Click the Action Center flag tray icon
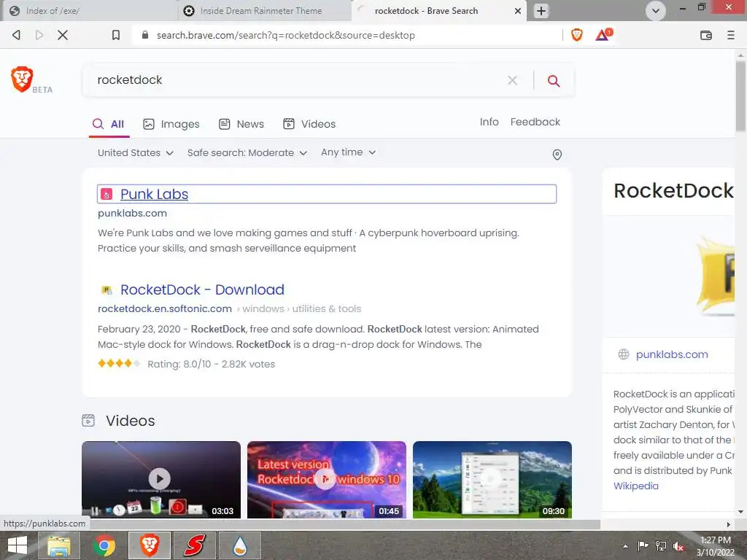This screenshot has height=560, width=747. (x=643, y=545)
